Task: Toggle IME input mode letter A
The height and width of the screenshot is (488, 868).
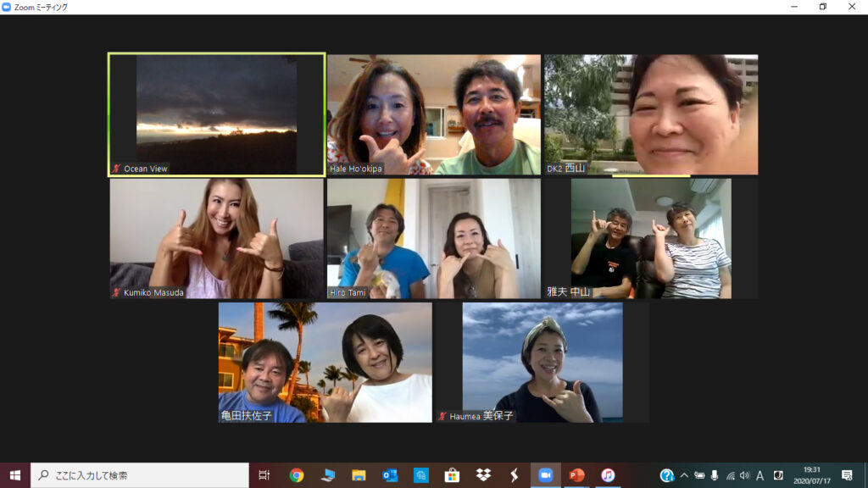Action: 760,475
